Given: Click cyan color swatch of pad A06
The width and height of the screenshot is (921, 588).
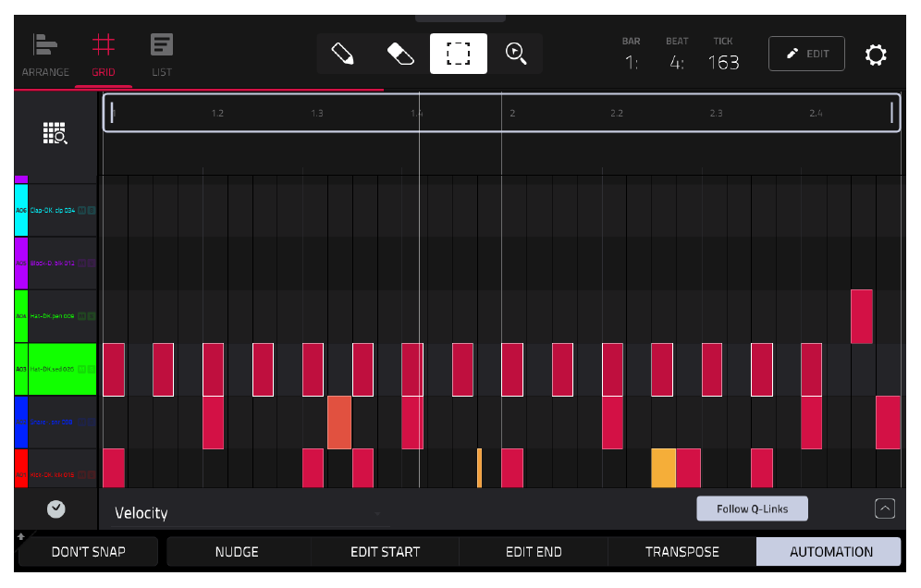Looking at the screenshot, I should [21, 210].
